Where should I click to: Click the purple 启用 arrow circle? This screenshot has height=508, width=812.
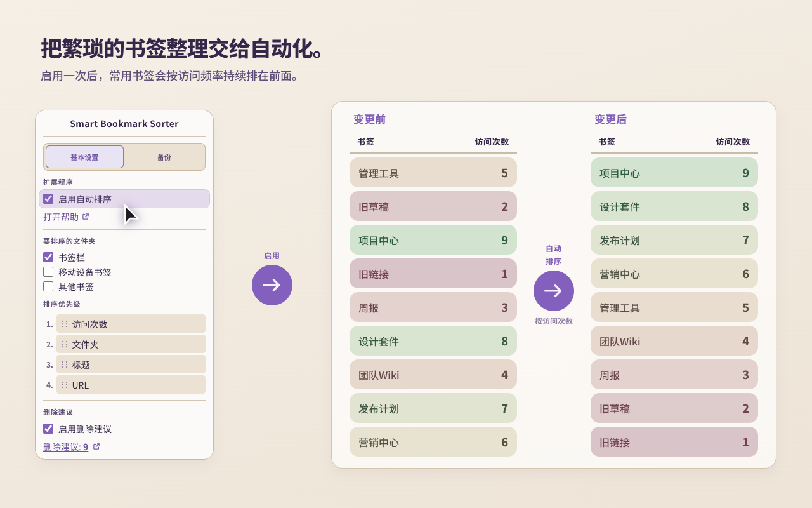click(x=272, y=285)
